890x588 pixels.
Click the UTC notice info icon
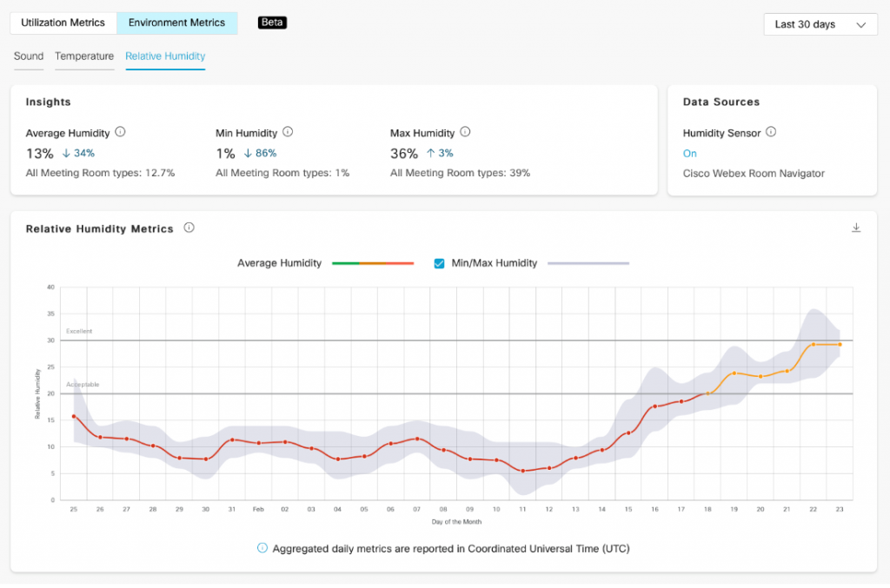(262, 548)
